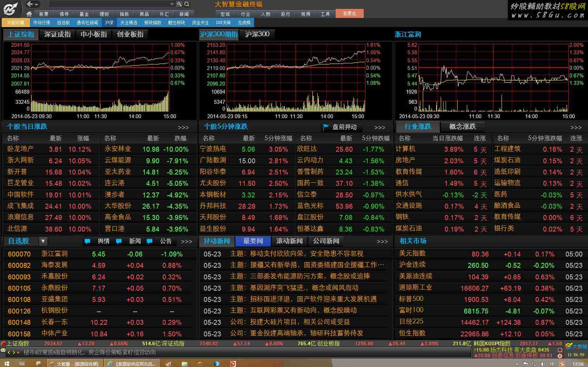Click the chat bubble icon beside 公告
The image size is (588, 367).
pos(150,241)
